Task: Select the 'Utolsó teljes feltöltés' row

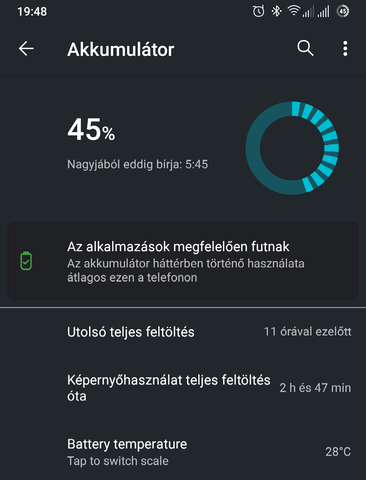Action: (183, 332)
